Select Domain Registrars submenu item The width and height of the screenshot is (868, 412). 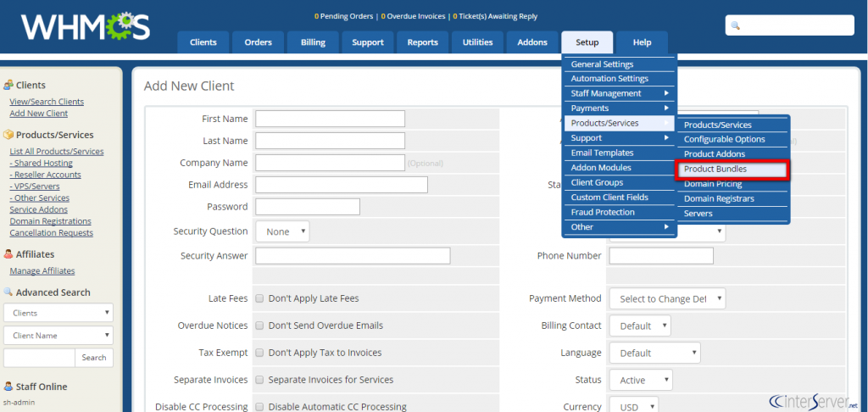[x=733, y=199]
